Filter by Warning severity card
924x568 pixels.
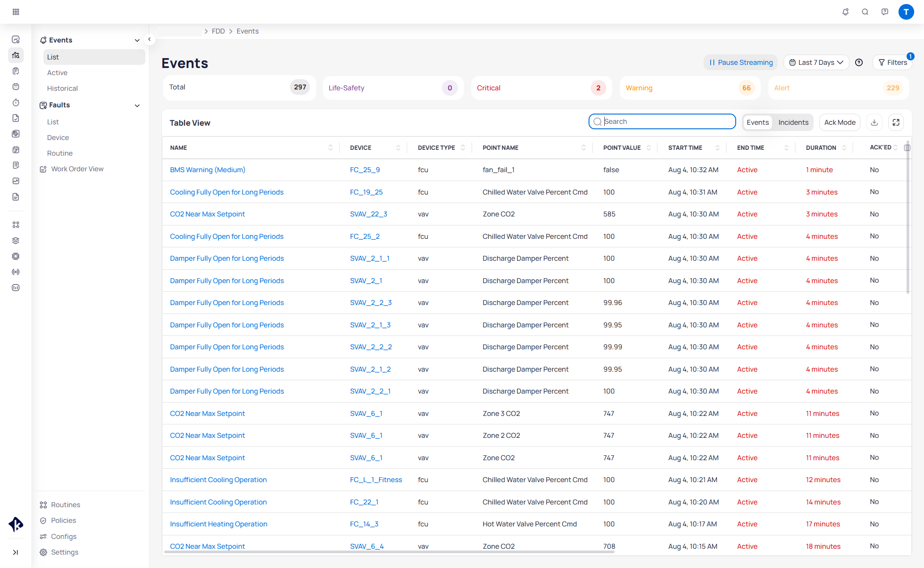(x=690, y=88)
